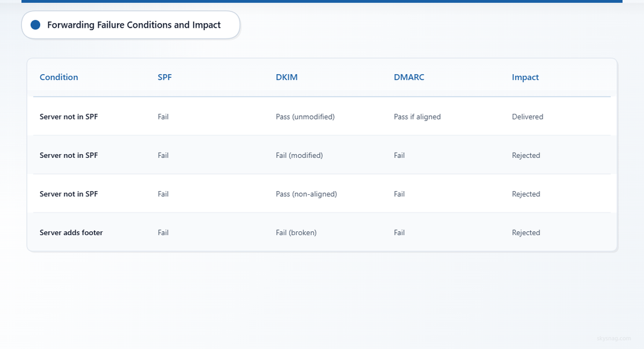644x349 pixels.
Task: Click Server not in SPF in the Delivered row
Action: click(69, 116)
